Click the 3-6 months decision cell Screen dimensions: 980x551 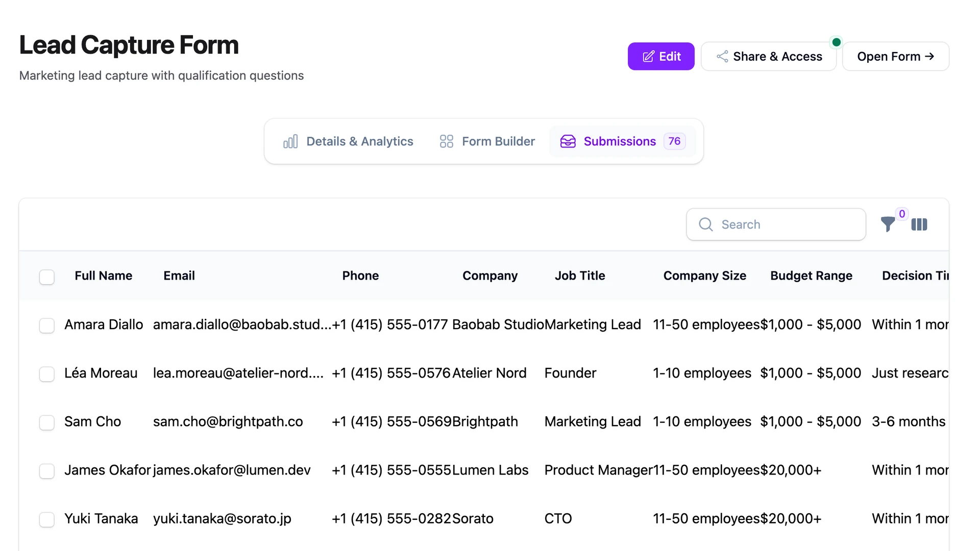[909, 421]
